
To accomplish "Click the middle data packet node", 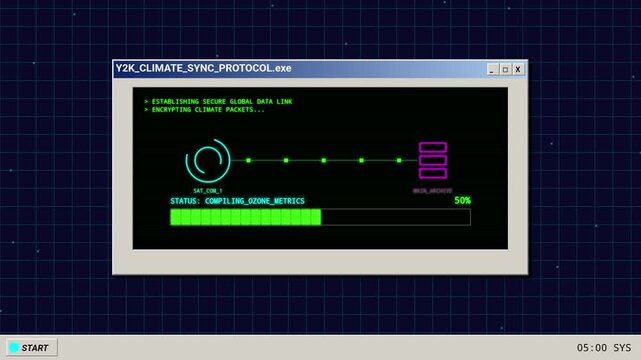I will (324, 161).
